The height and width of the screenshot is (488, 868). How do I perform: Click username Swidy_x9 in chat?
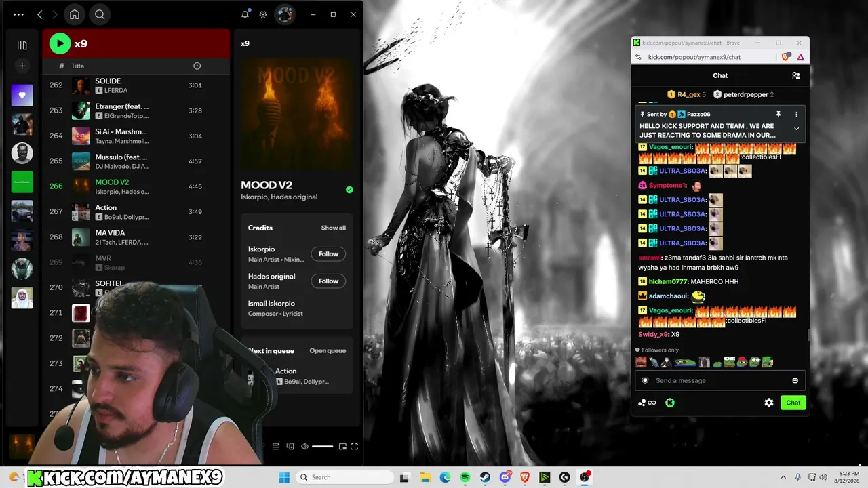[x=654, y=334]
